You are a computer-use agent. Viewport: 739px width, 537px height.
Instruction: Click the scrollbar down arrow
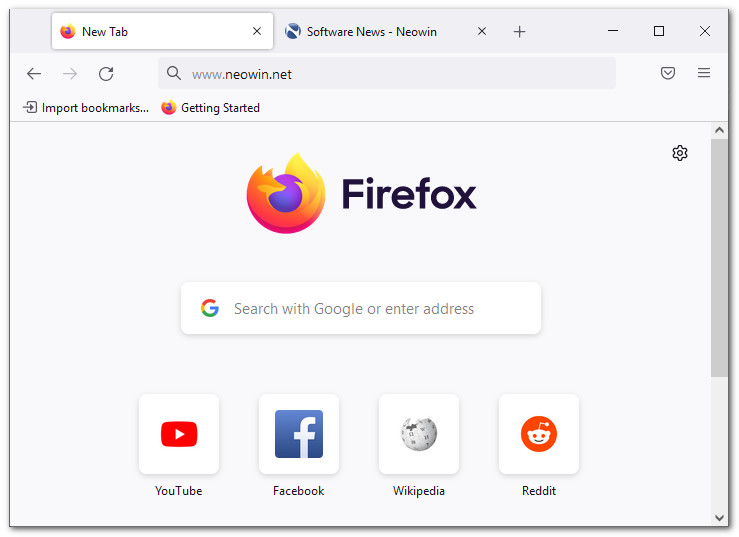pos(720,517)
